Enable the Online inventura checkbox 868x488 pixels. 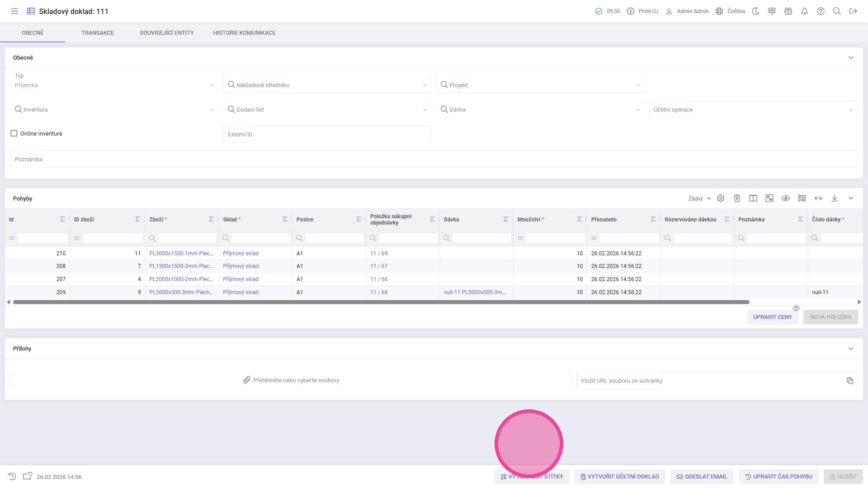(x=14, y=133)
